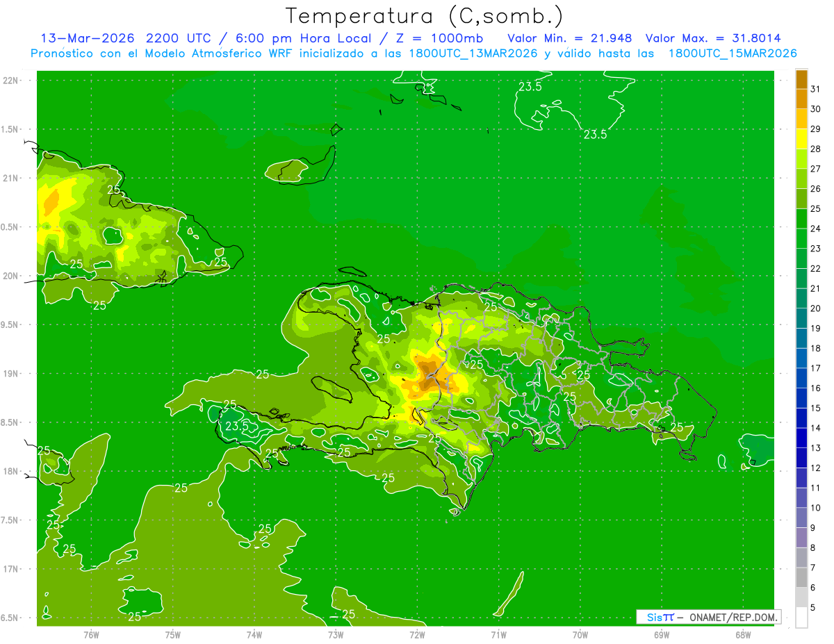Click the '5' value on the color scale

(x=814, y=608)
